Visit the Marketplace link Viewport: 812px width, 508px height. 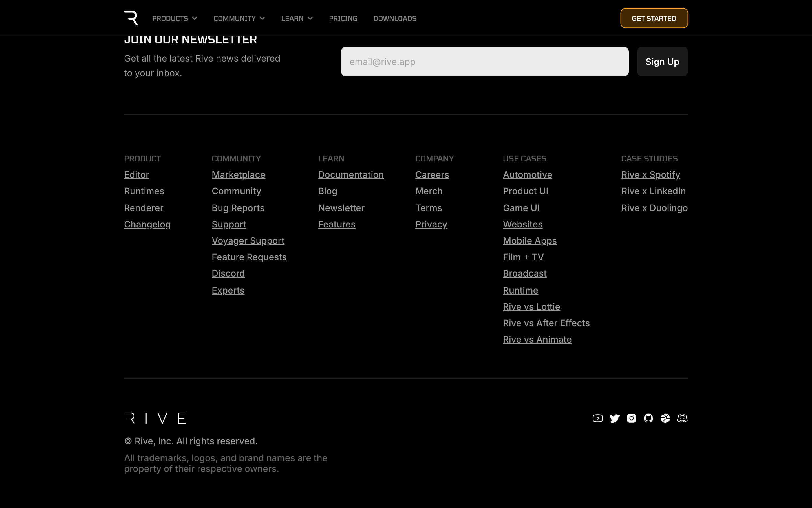tap(239, 175)
